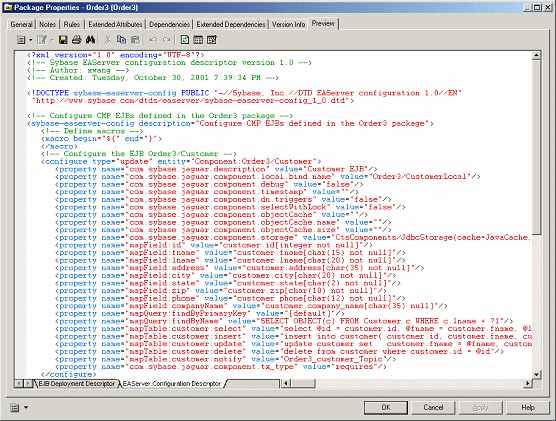Click the Apply button
The height and width of the screenshot is (421, 556).
(480, 408)
